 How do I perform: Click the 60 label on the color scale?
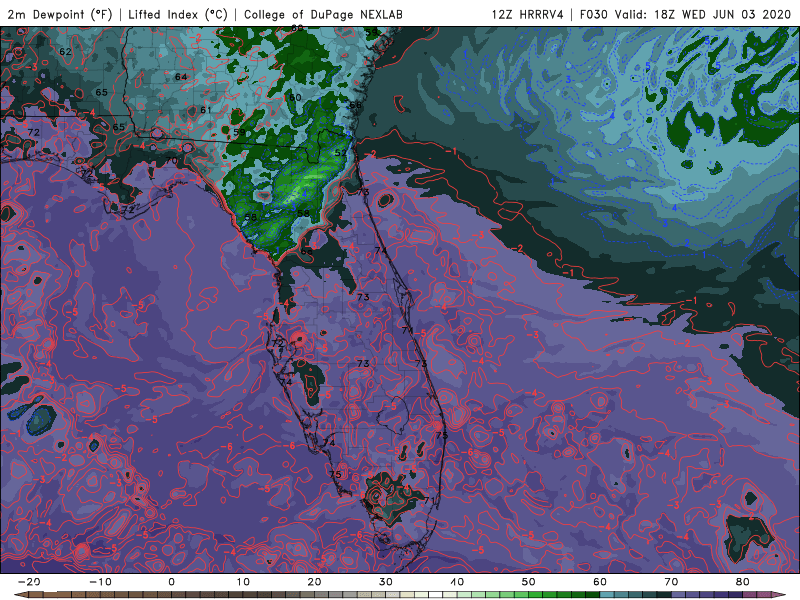click(x=600, y=582)
